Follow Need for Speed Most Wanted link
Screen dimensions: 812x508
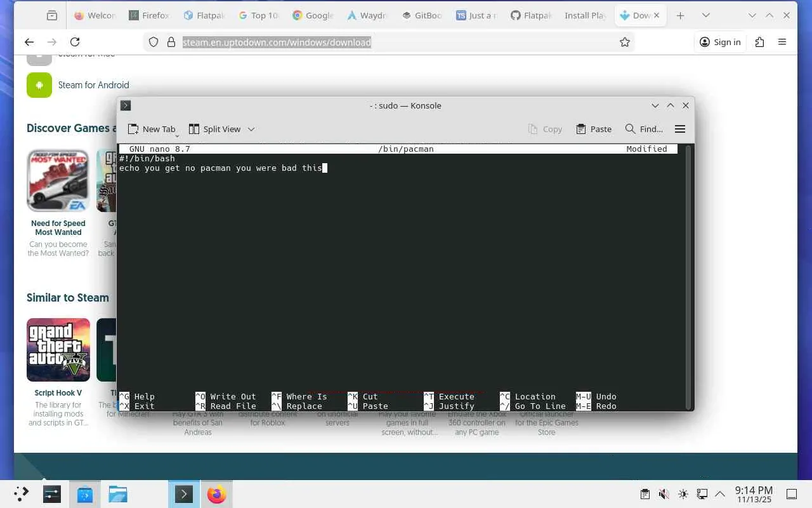point(58,228)
